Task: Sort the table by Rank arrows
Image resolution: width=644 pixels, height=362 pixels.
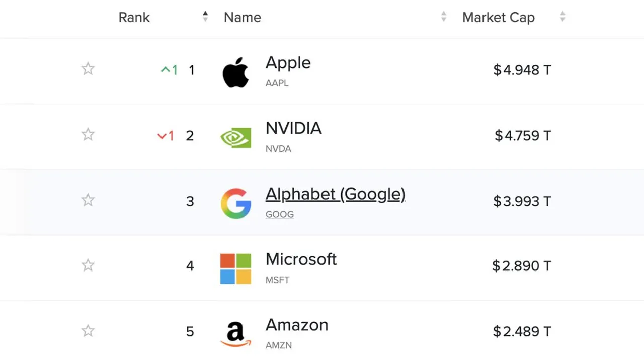Action: point(205,17)
